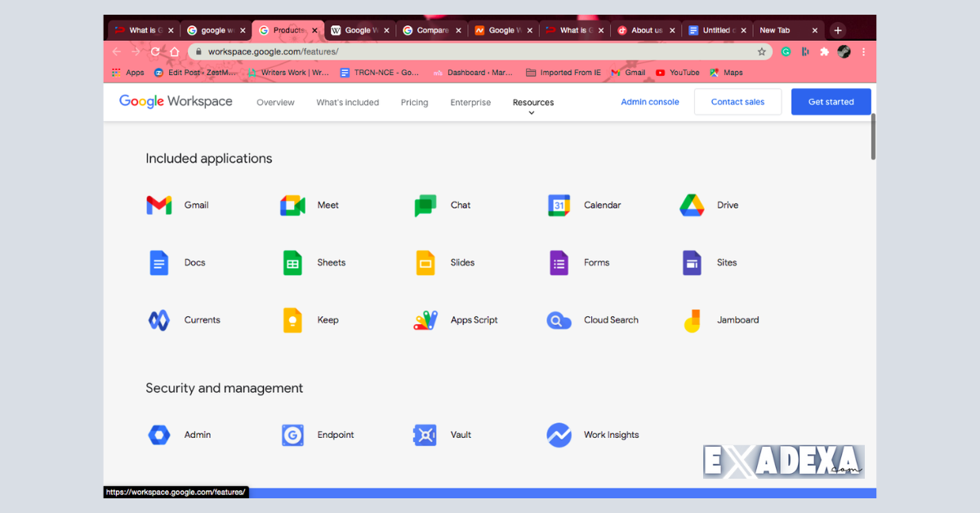Open Chrome's three-dot menu

tap(863, 51)
